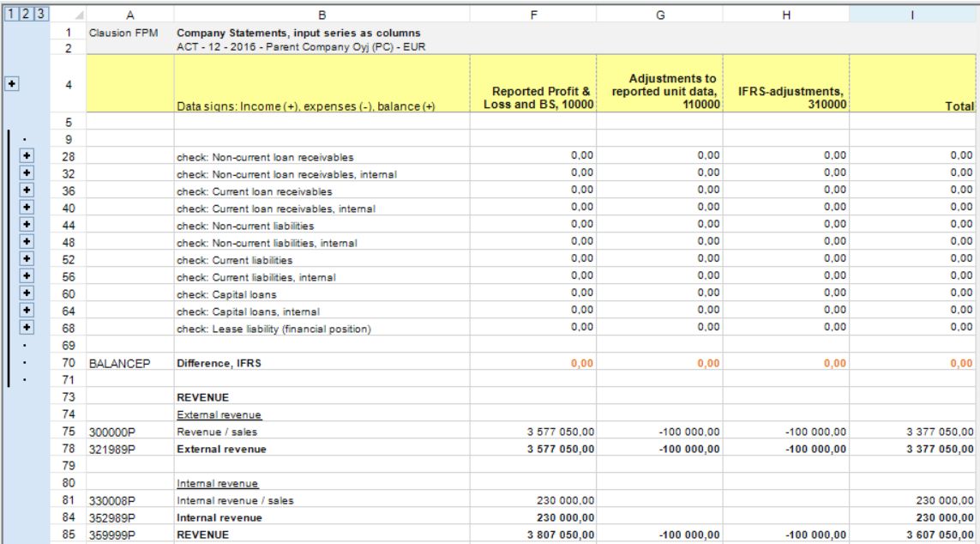Click the Difference, IFRS cell
Viewport: 980px width, 544px height.
pyautogui.click(x=322, y=363)
